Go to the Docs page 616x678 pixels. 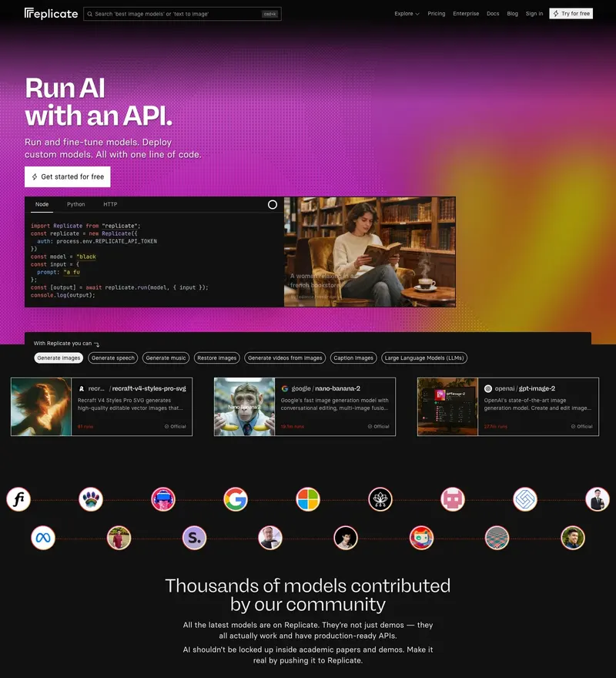493,14
